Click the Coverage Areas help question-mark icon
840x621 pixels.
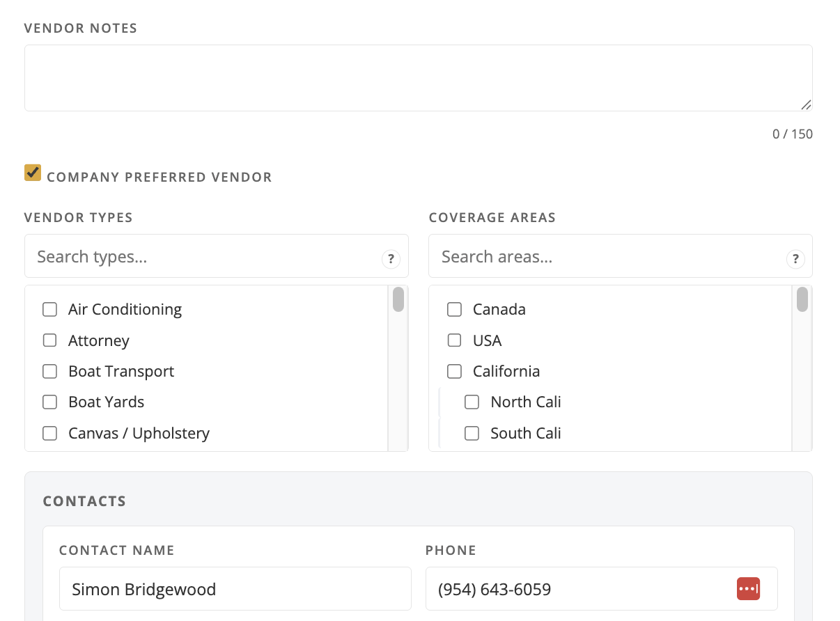pyautogui.click(x=795, y=260)
